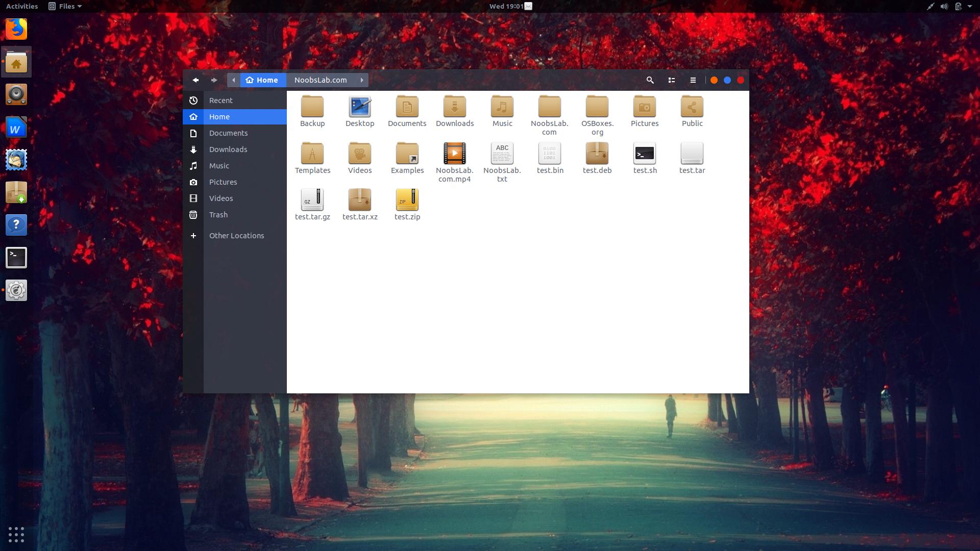Open the Activities overview
Viewport: 980px width, 551px height.
(x=21, y=6)
